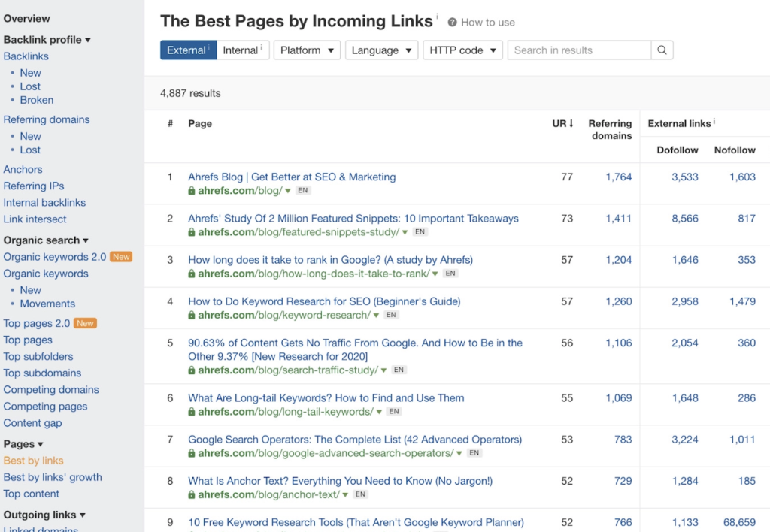Open the Google Search Operators page link
Screen dimensions: 770x532
coord(355,440)
